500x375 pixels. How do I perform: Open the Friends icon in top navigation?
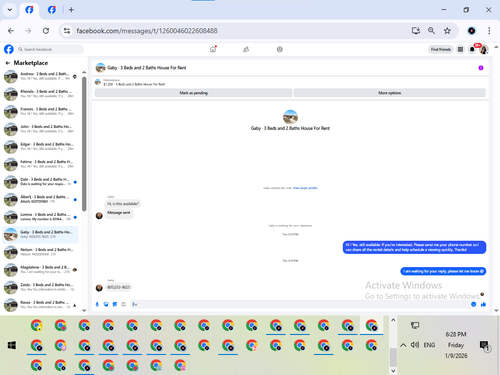(246, 49)
